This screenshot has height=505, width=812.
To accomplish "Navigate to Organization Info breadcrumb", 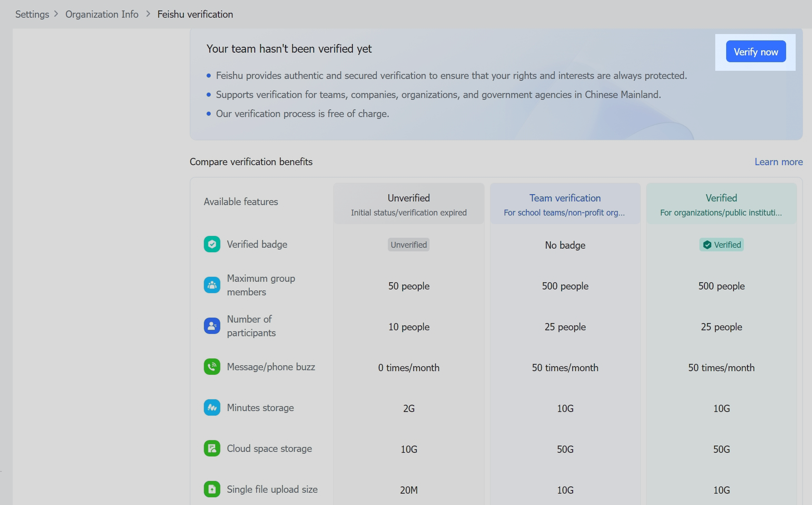I will click(x=102, y=14).
